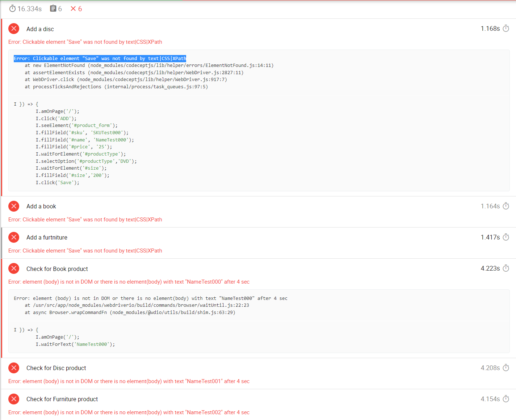Screen dimensions: 516x420
Task: Collapse the Add a disc test
Action: [x=40, y=29]
